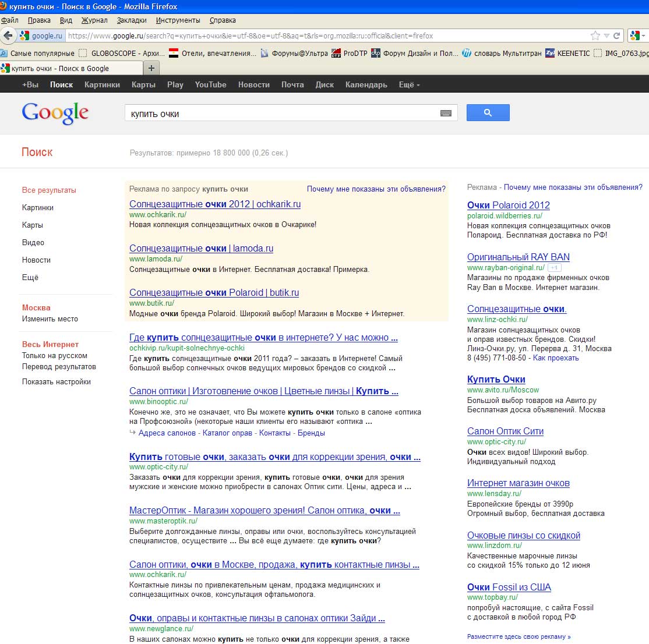This screenshot has height=644, width=649.
Task: Open the МастерОптик result title
Action: 264,511
